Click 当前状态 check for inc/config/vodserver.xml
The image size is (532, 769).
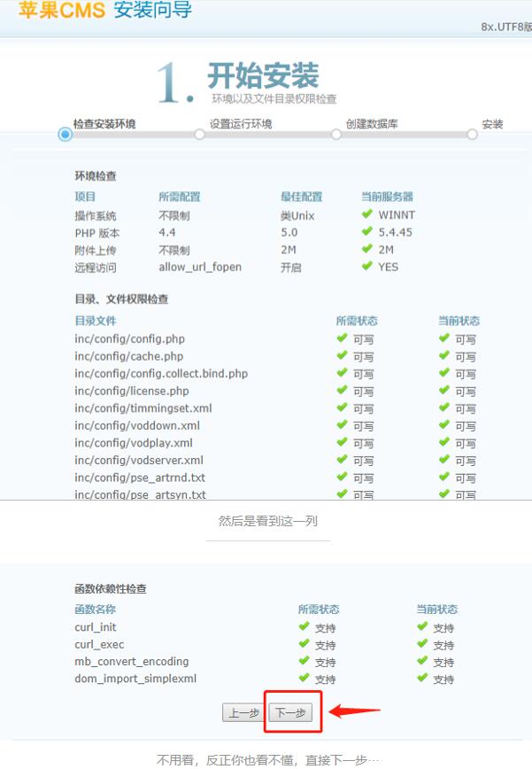444,460
